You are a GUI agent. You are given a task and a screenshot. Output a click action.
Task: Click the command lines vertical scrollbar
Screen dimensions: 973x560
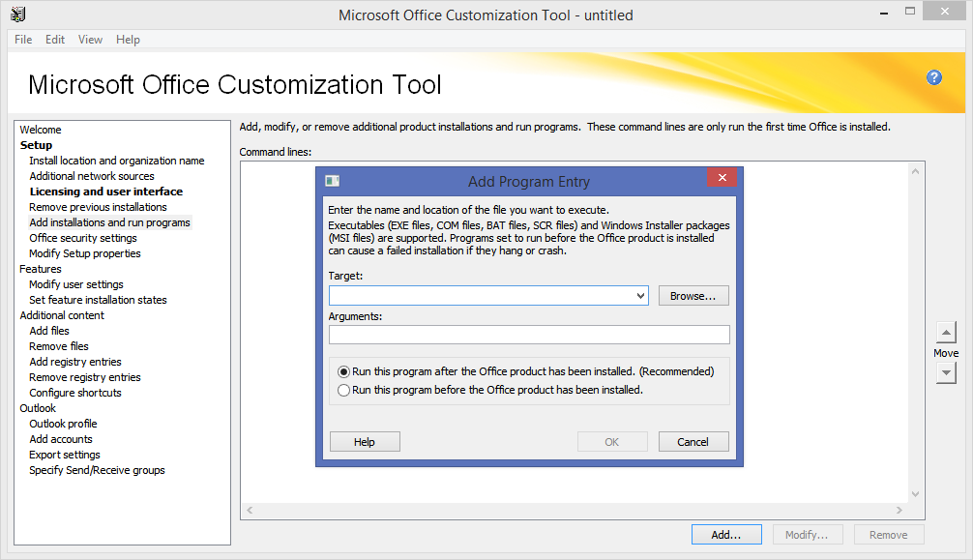[915, 339]
